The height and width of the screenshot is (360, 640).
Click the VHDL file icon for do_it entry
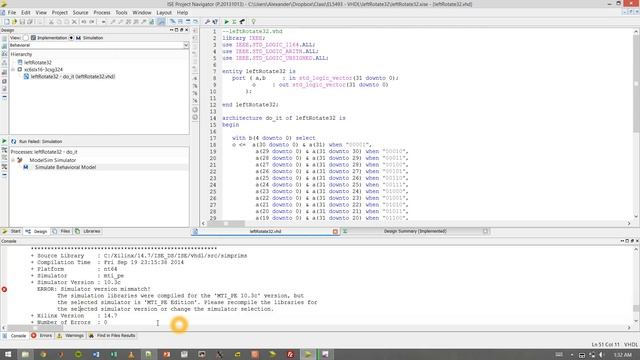pos(26,76)
